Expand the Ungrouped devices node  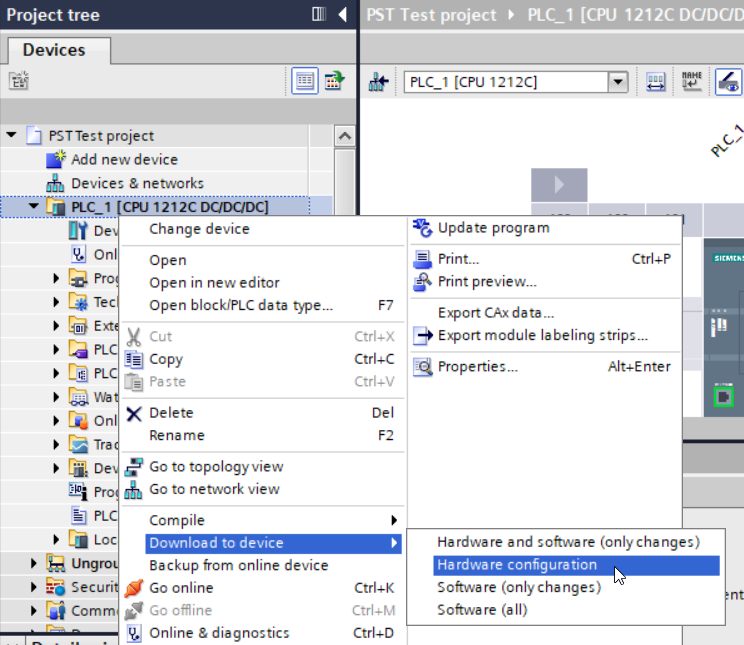click(33, 563)
